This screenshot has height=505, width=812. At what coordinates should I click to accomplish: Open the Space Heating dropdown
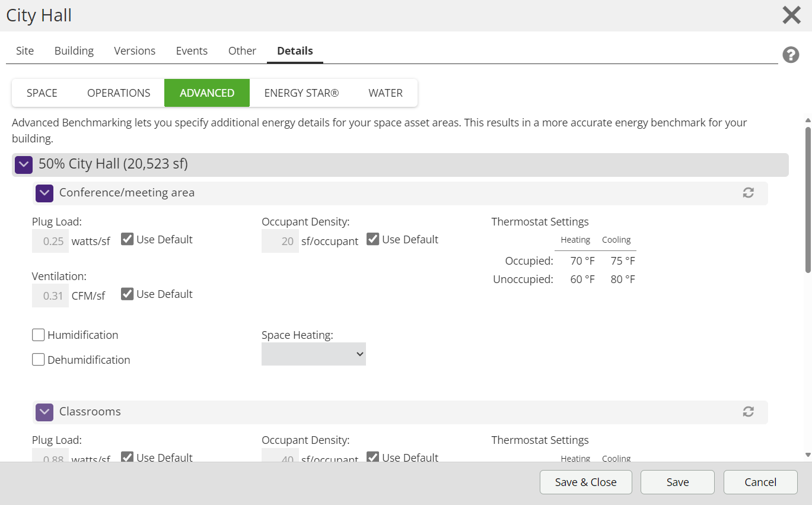313,354
